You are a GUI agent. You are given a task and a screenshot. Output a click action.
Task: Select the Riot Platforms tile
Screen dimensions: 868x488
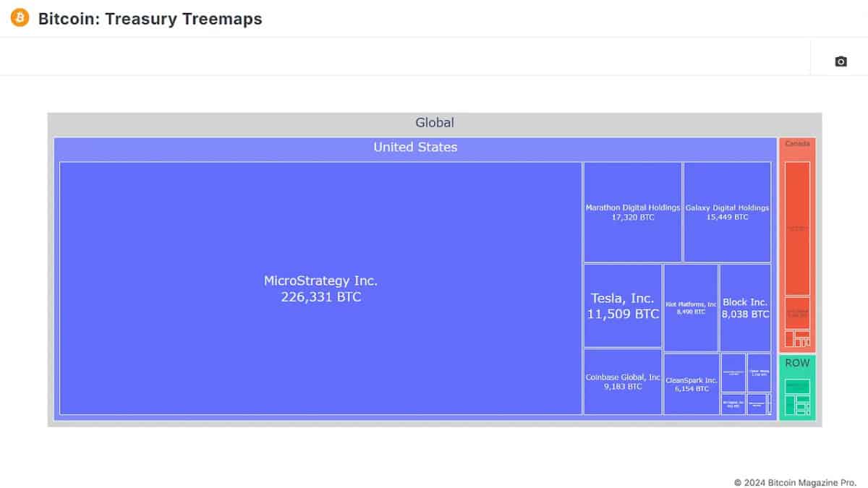[x=691, y=308]
